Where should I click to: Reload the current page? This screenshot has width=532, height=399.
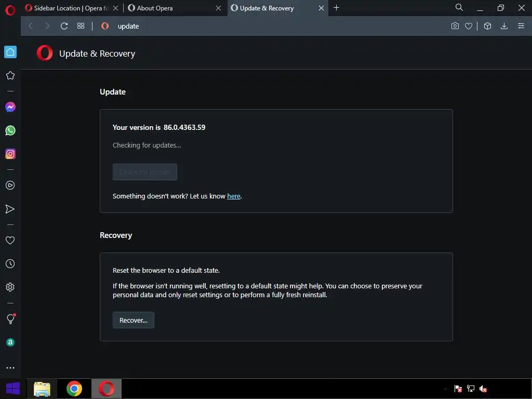pyautogui.click(x=64, y=26)
